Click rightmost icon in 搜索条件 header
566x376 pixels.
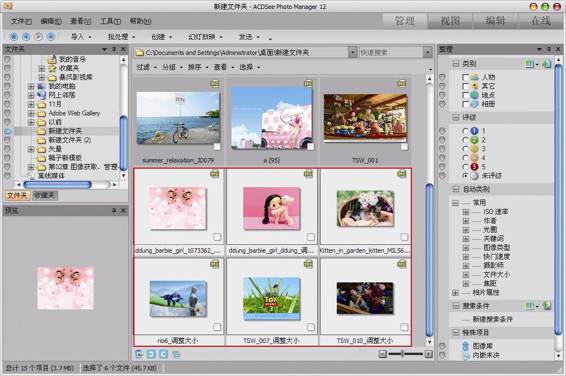point(547,306)
